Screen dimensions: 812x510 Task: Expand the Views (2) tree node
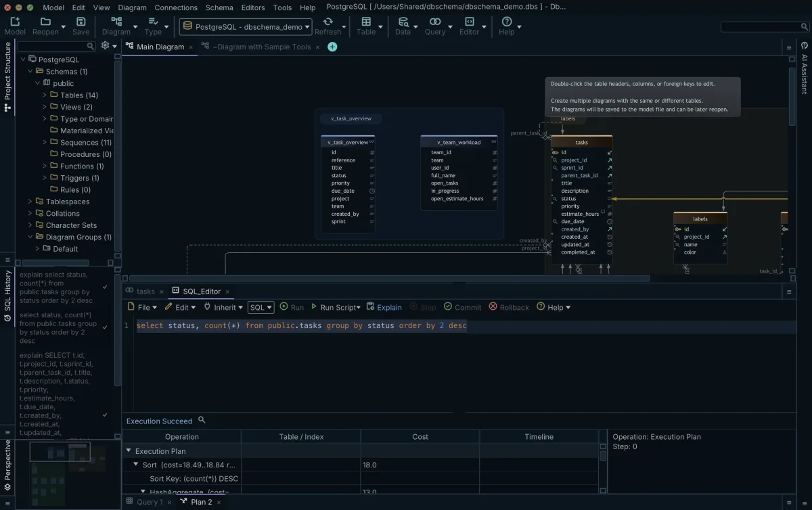(x=45, y=107)
